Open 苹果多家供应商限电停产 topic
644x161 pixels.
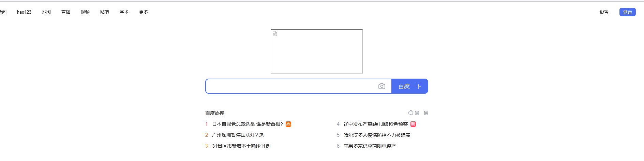[x=370, y=146]
